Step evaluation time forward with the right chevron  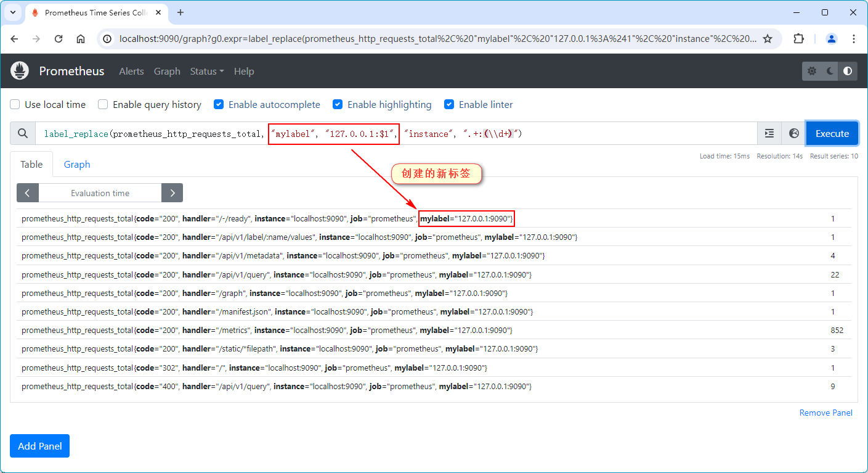[172, 193]
